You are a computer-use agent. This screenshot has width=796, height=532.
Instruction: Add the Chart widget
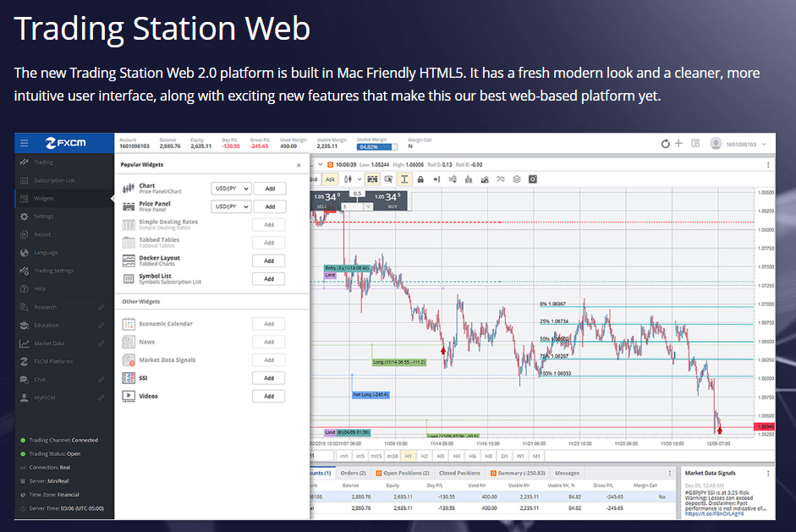[x=270, y=189]
